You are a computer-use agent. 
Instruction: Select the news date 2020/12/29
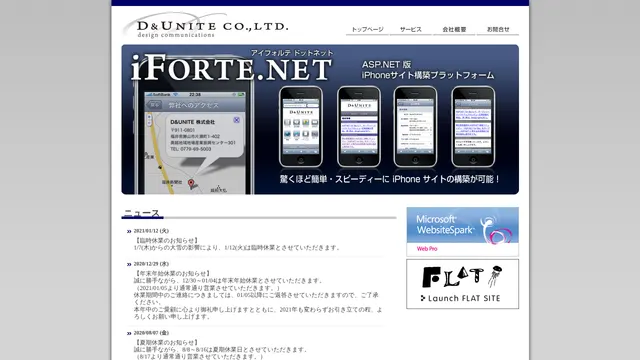pyautogui.click(x=151, y=264)
